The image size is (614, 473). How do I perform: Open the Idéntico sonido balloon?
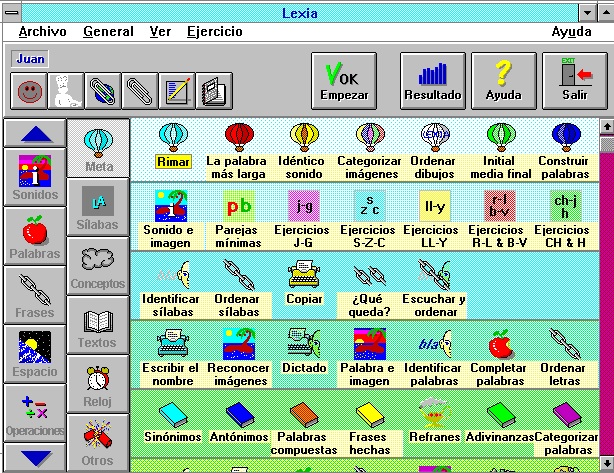[x=302, y=151]
